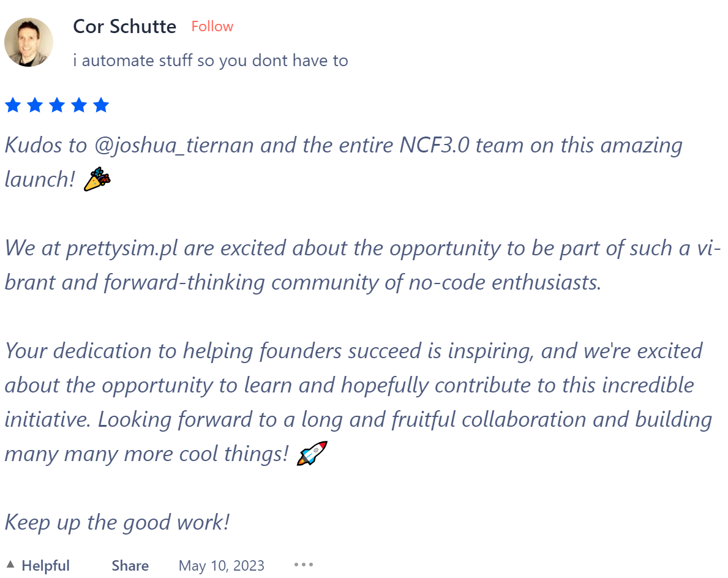Select the fifth rating star
728x578 pixels.
tap(101, 105)
